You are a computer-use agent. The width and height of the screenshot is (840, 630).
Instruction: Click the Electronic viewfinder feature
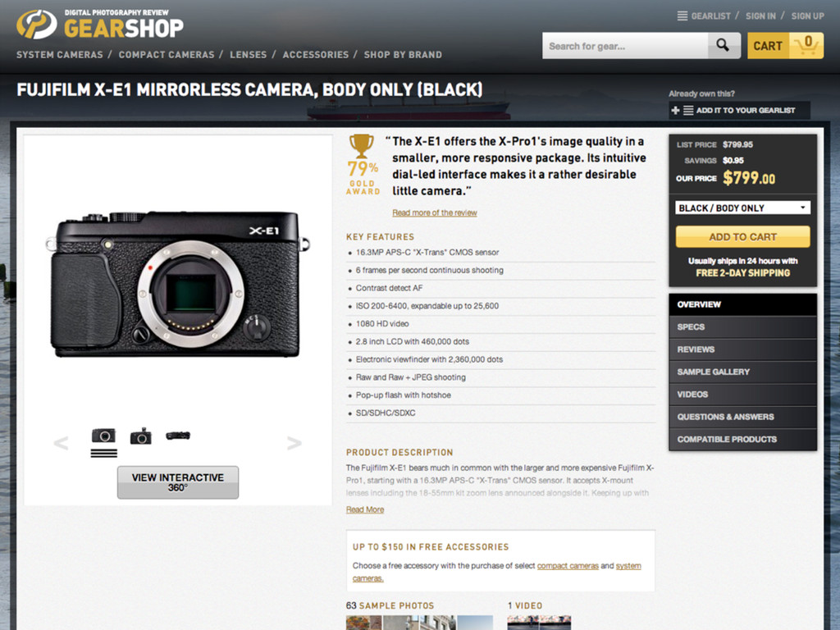[429, 359]
